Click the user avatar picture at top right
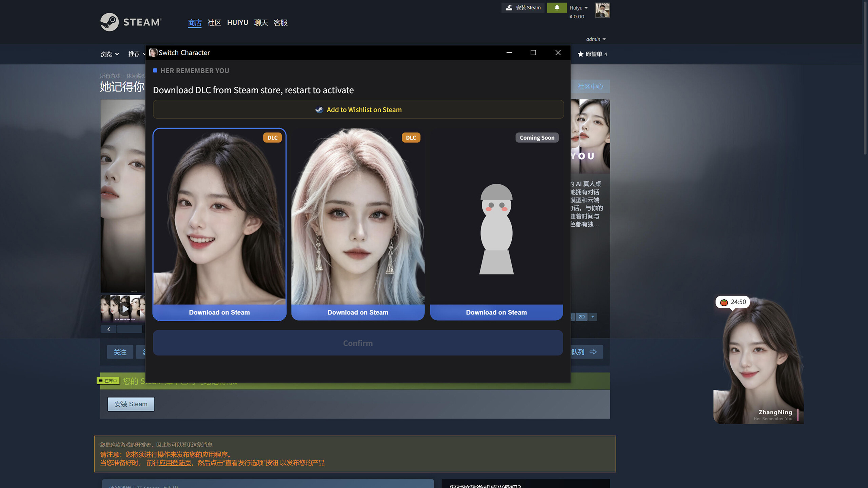The image size is (868, 488). point(602,10)
